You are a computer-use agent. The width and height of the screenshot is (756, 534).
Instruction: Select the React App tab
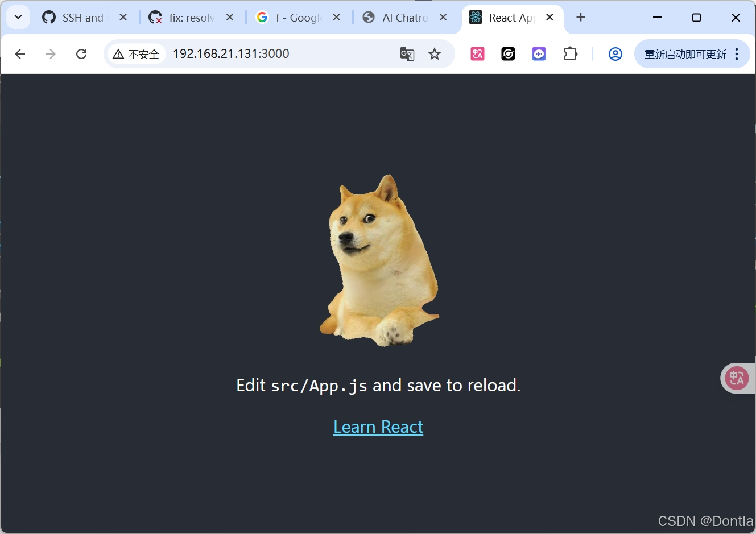pyautogui.click(x=511, y=18)
